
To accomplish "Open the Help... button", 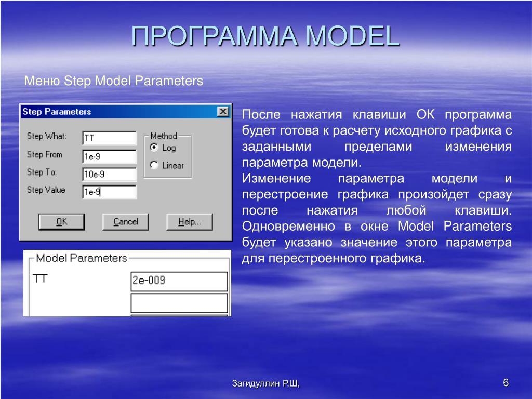I will [x=189, y=222].
